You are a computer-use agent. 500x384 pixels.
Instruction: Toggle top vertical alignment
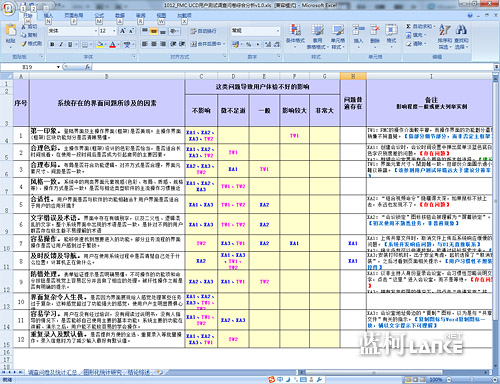point(145,31)
